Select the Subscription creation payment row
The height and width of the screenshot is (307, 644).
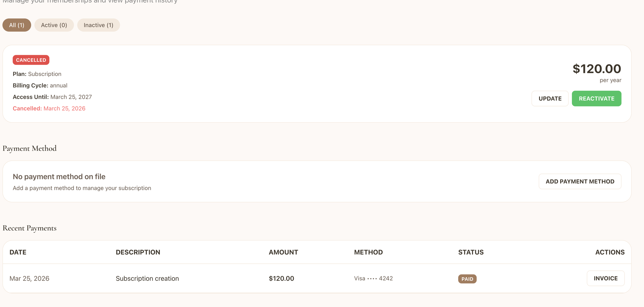coord(147,278)
